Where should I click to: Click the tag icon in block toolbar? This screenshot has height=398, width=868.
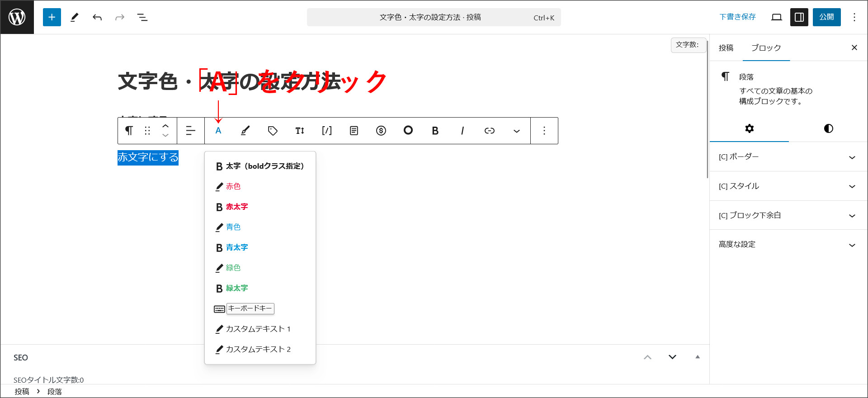pos(273,131)
